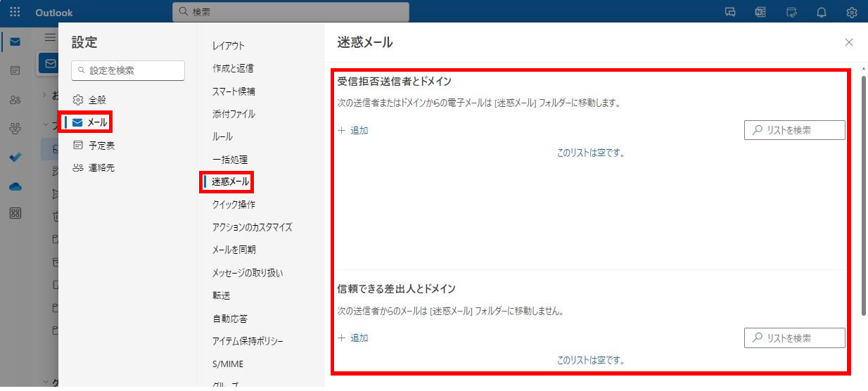868x391 pixels.
Task: Open Calendar in the left app rail
Action: 15,70
